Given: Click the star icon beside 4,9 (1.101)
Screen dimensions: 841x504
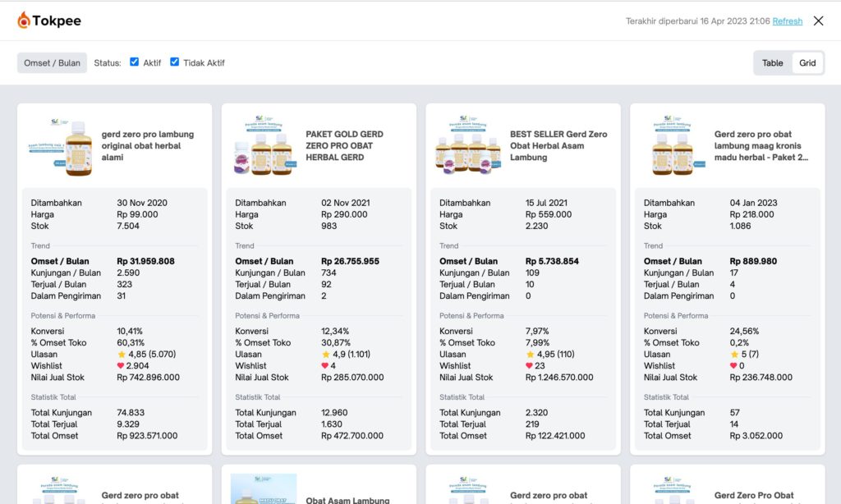Looking at the screenshot, I should pos(325,355).
